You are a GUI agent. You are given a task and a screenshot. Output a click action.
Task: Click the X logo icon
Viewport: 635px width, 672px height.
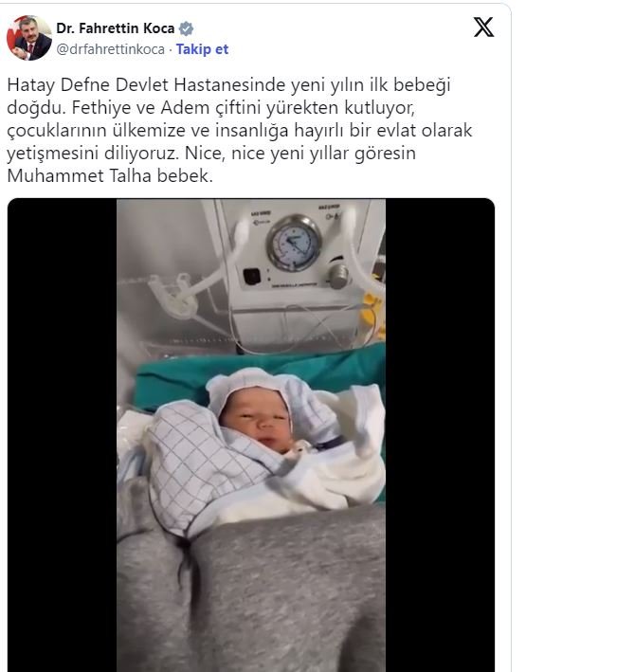point(483,27)
